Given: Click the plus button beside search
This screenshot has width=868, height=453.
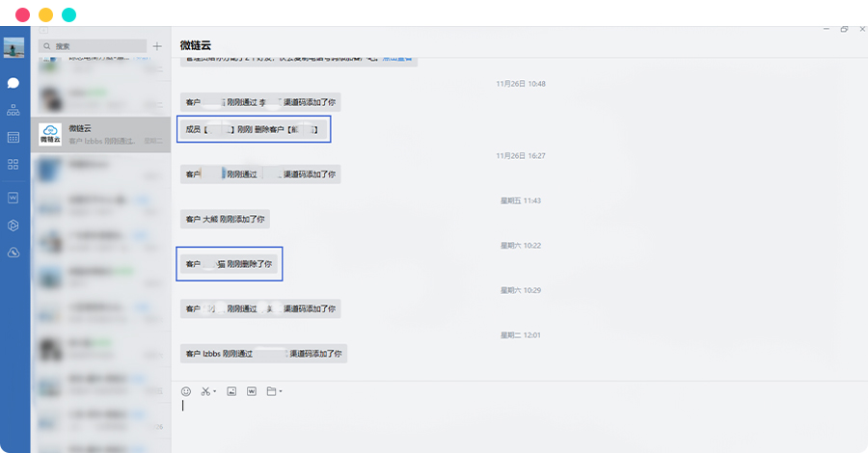Looking at the screenshot, I should 157,46.
